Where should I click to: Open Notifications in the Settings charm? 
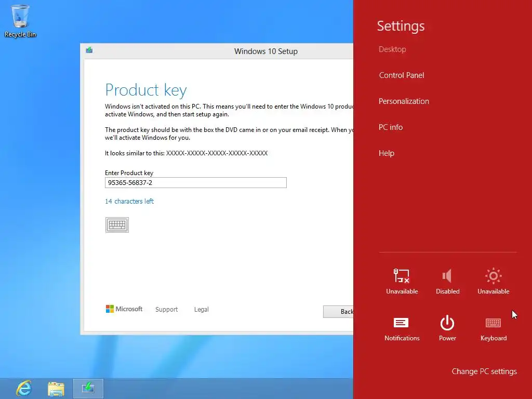click(402, 328)
